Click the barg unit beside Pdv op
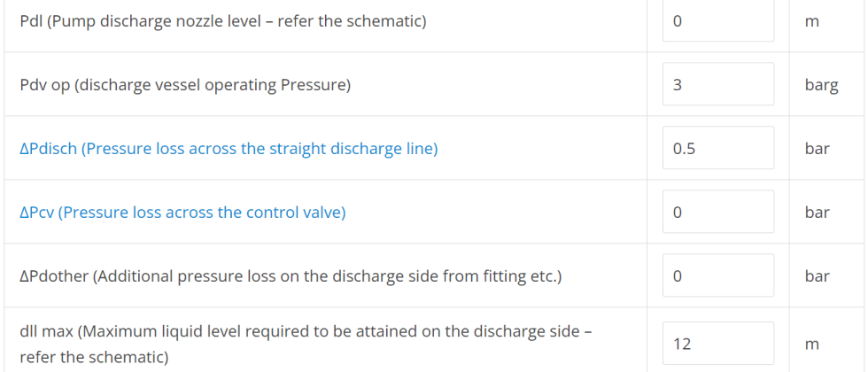The width and height of the screenshot is (868, 372). pyautogui.click(x=822, y=85)
